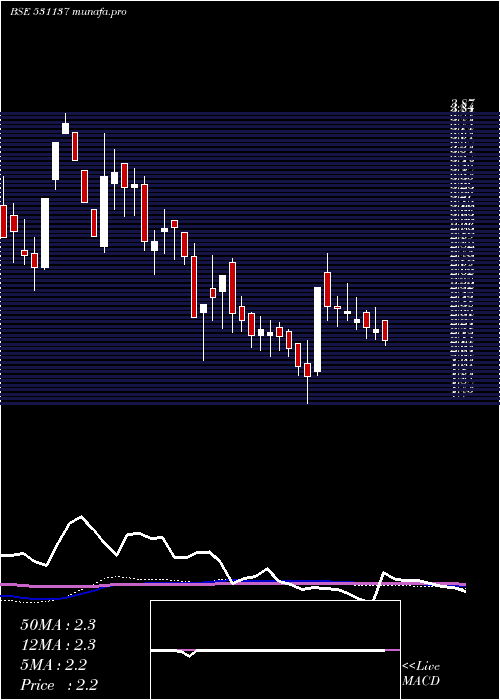
Task: Select the 50MA : 2.3 label
Action: click(x=58, y=625)
